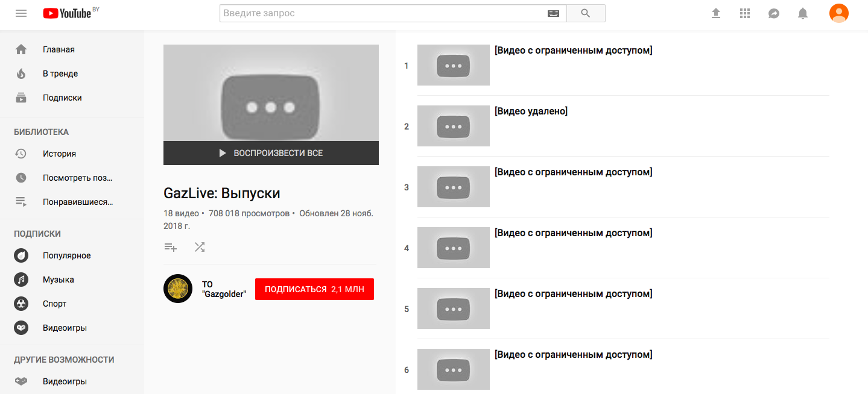Click Видеоигры icon under Другие возможности
The width and height of the screenshot is (868, 394).
point(21,381)
